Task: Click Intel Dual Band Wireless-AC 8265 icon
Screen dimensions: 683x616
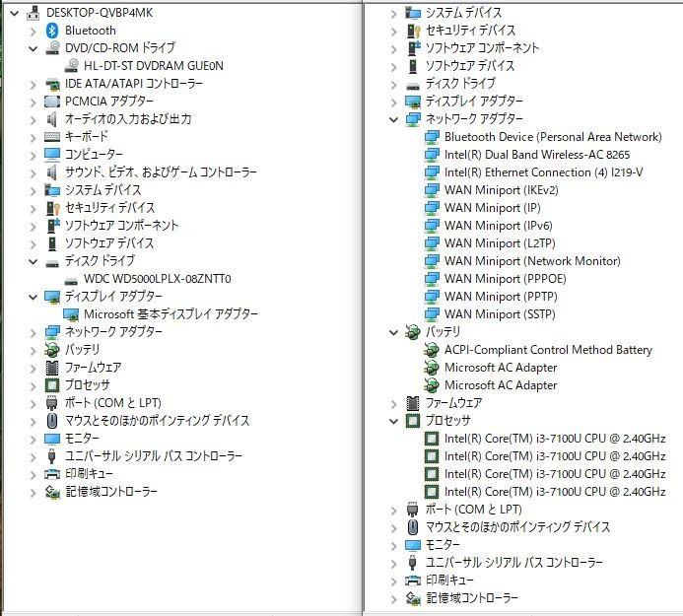Action: tap(432, 154)
